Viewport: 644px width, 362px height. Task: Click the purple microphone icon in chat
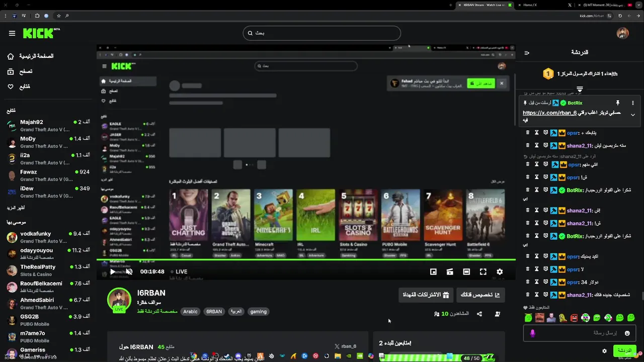point(532,333)
